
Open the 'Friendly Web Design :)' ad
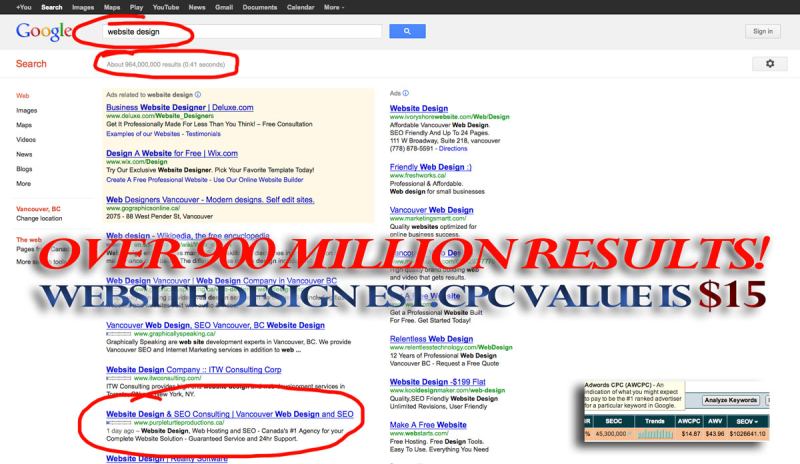coord(431,167)
